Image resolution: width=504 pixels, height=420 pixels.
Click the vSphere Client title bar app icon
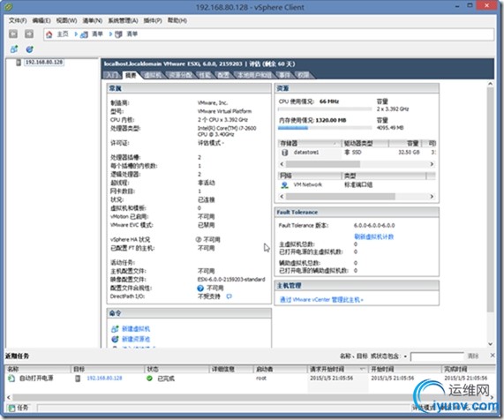coord(8,6)
